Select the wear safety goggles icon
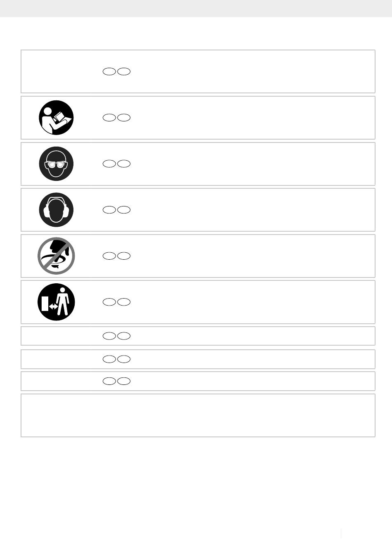 (57, 164)
